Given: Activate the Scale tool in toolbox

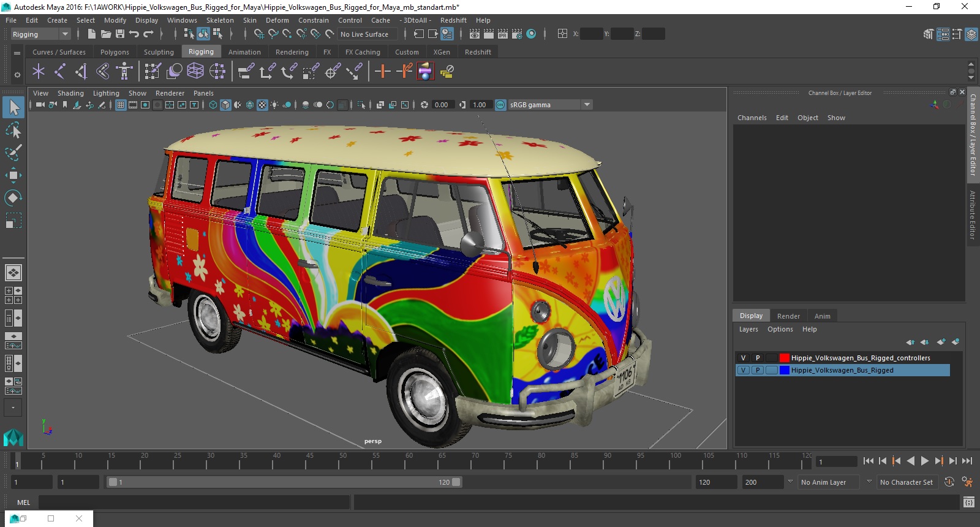Looking at the screenshot, I should [13, 220].
